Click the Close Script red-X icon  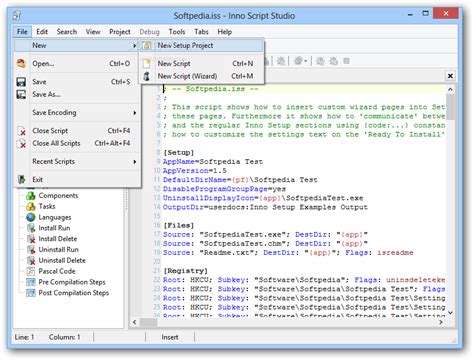[22, 131]
